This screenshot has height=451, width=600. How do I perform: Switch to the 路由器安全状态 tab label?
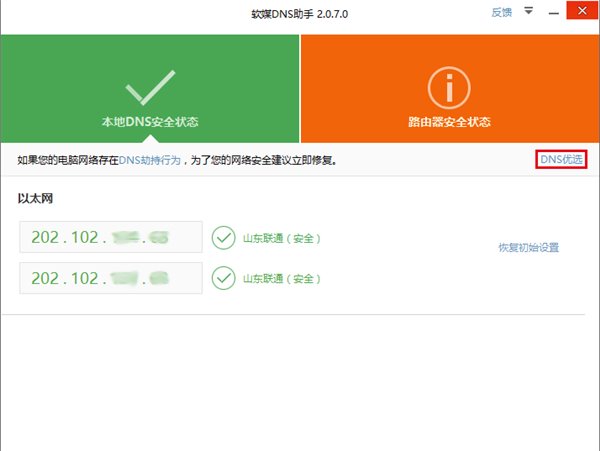point(449,123)
